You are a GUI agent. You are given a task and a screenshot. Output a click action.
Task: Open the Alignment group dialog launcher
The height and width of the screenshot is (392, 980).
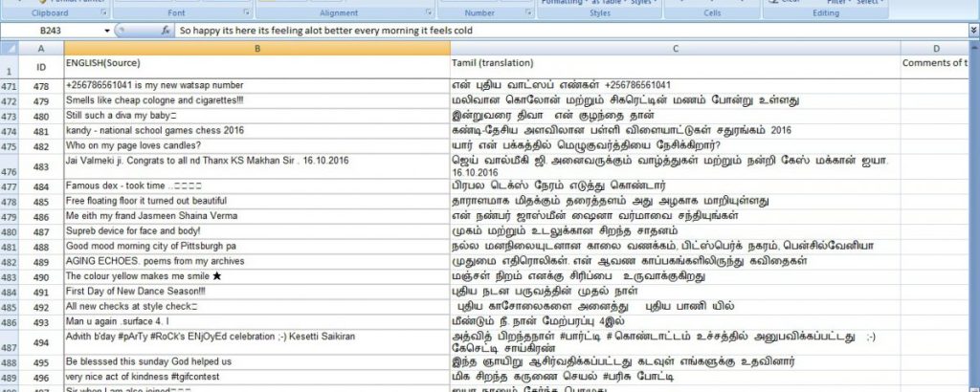429,12
